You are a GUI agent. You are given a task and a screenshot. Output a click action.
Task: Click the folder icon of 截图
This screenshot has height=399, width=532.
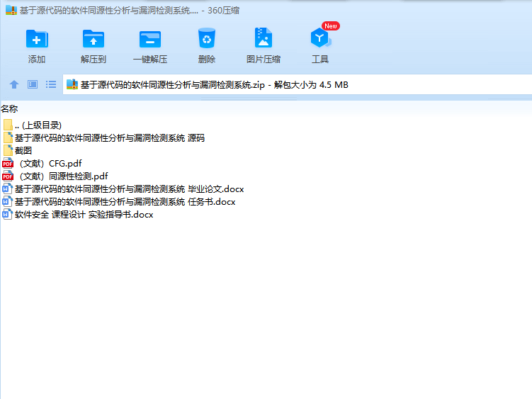coord(8,150)
